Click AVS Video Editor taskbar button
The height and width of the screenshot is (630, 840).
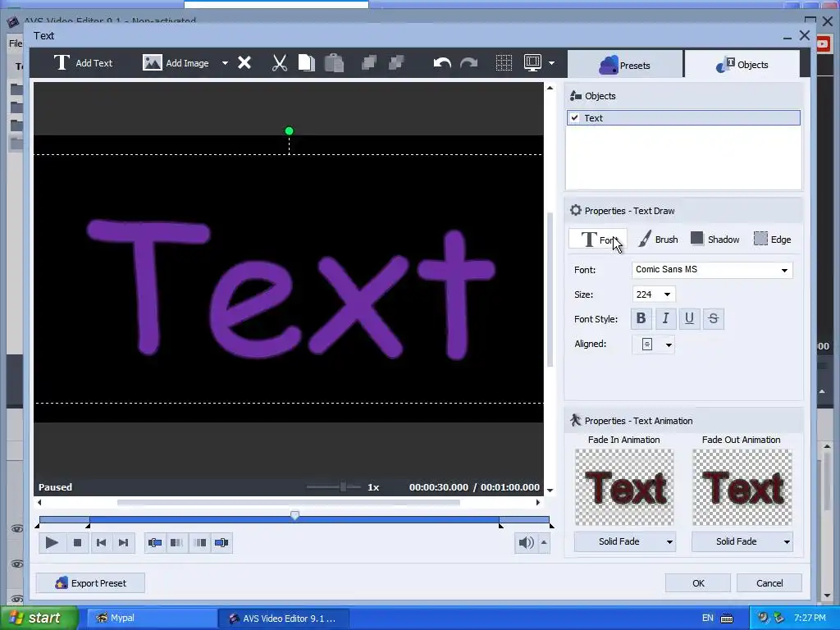click(283, 618)
